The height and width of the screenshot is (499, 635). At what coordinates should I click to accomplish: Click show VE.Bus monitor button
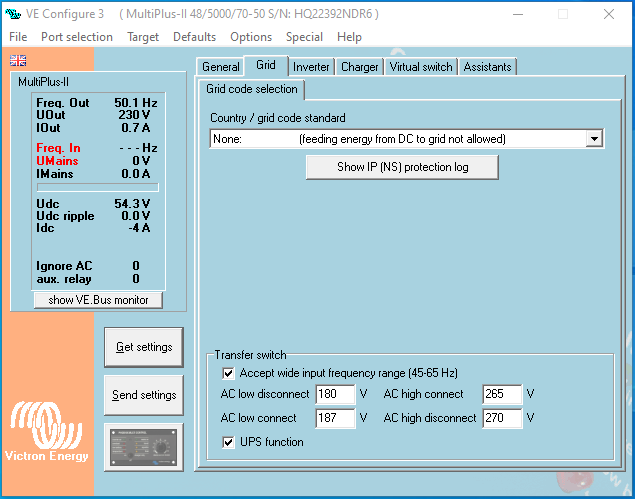(98, 300)
